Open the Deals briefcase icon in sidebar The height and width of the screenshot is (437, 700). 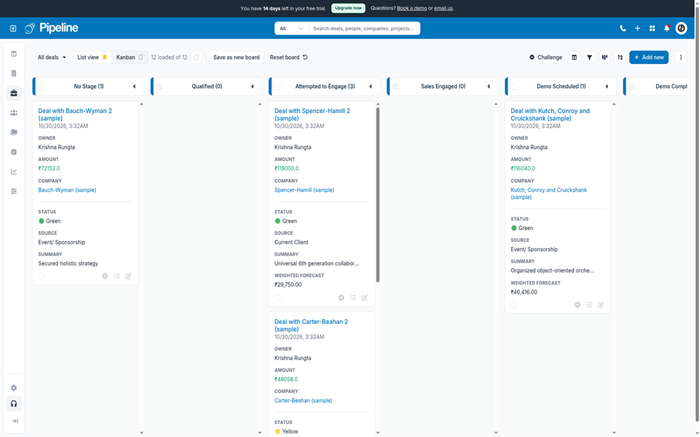click(x=14, y=93)
